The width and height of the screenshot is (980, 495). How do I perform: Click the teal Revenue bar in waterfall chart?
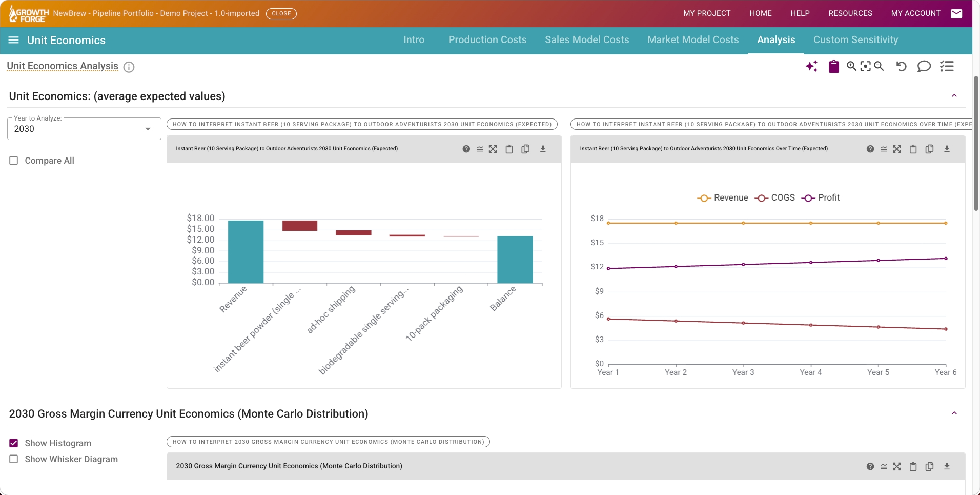tap(246, 251)
